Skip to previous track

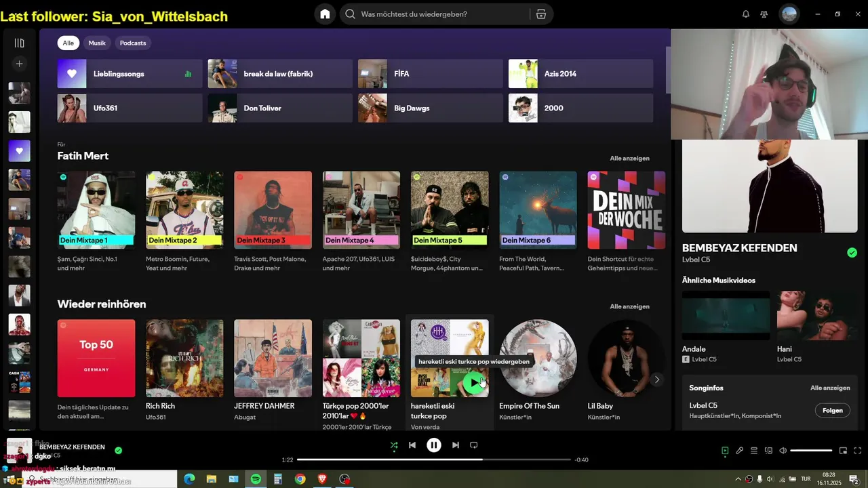[x=412, y=445]
